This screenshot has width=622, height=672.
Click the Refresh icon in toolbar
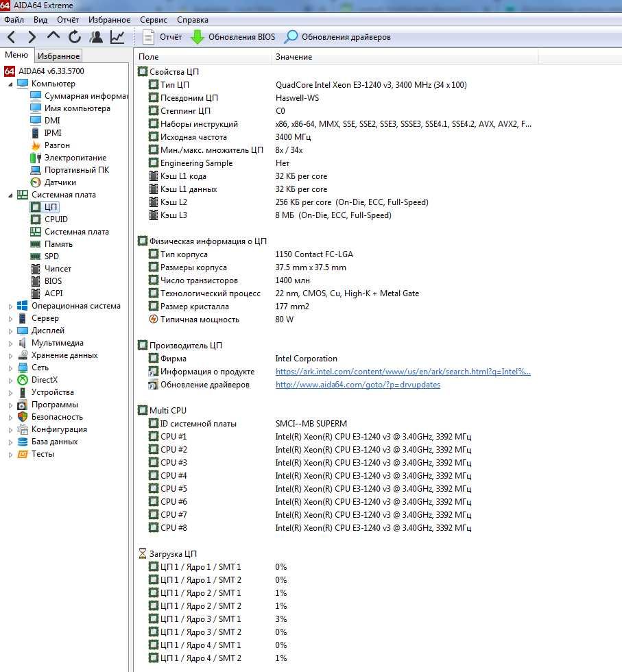pos(75,37)
